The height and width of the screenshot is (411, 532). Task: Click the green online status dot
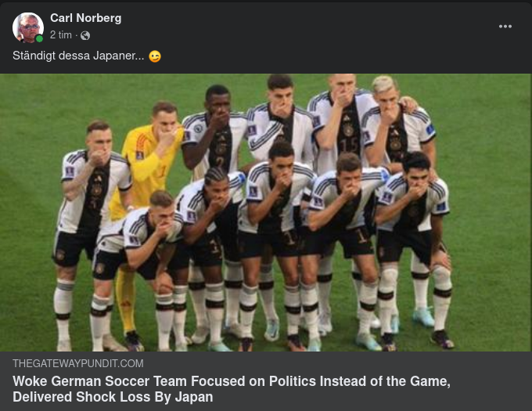click(x=39, y=38)
